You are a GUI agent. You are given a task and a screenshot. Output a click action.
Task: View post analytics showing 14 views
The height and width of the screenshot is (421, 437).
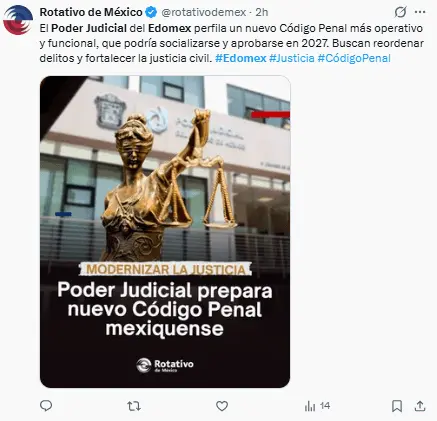(317, 406)
